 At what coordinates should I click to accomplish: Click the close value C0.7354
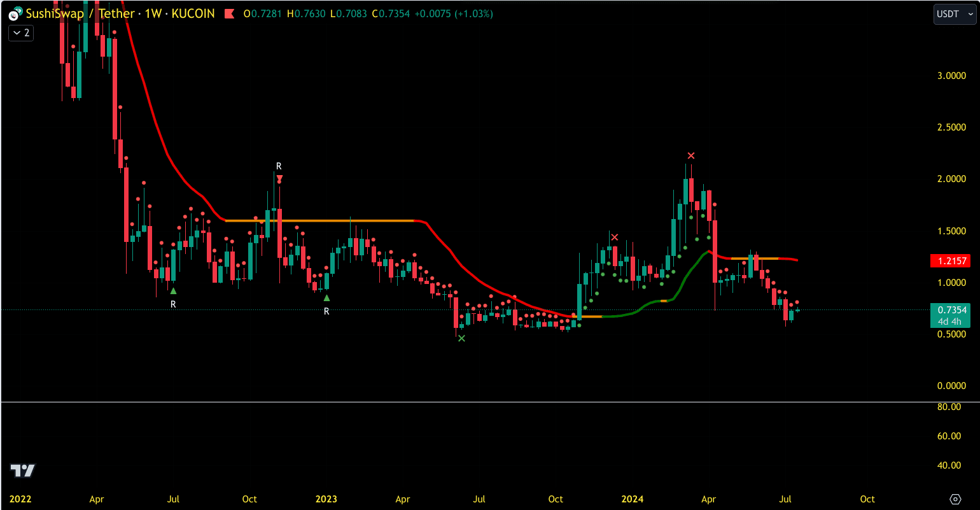click(391, 13)
